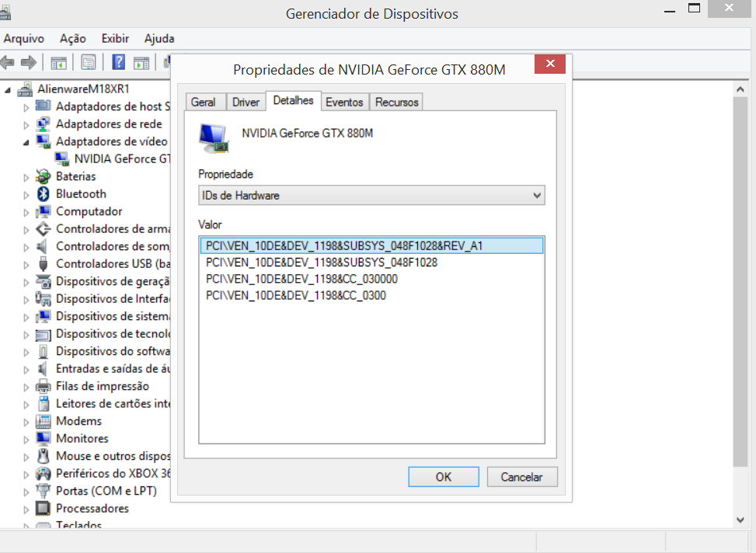The image size is (756, 553).
Task: Click the Controladores de som speaker icon
Action: (x=43, y=246)
